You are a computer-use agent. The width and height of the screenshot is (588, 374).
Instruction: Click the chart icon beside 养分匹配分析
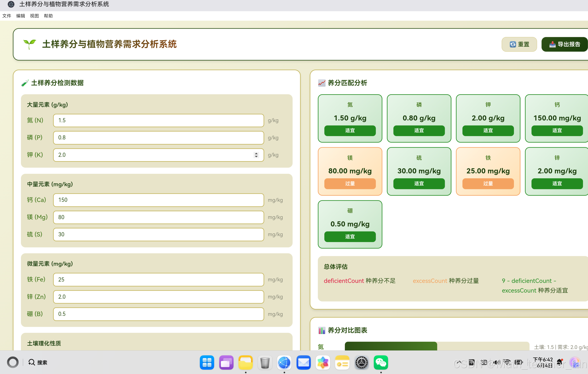pyautogui.click(x=322, y=83)
